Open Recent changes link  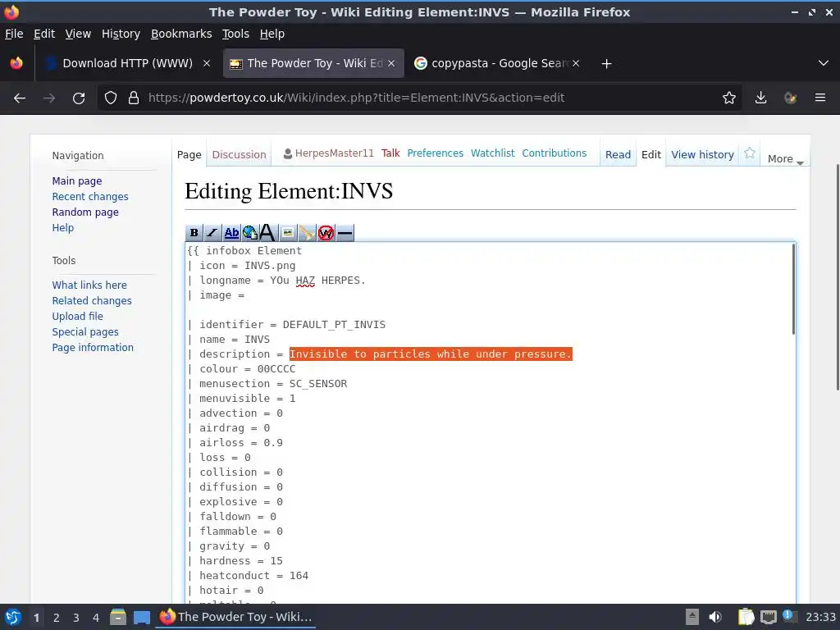click(x=90, y=197)
